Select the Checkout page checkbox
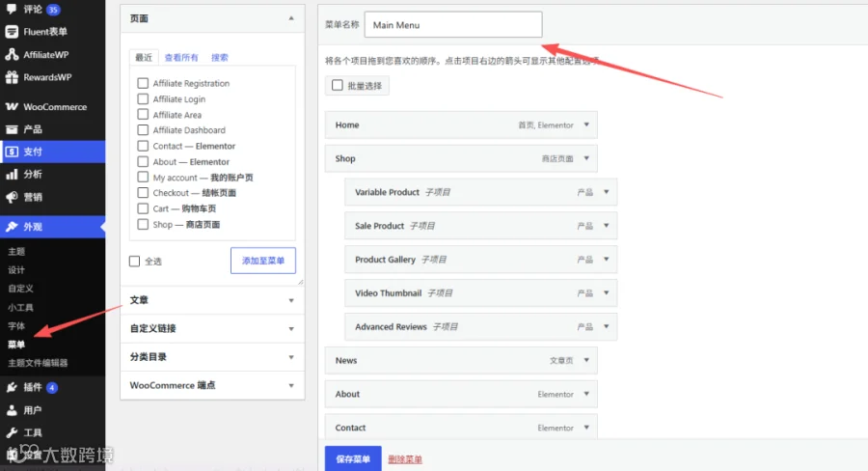This screenshot has width=868, height=471. pos(143,192)
